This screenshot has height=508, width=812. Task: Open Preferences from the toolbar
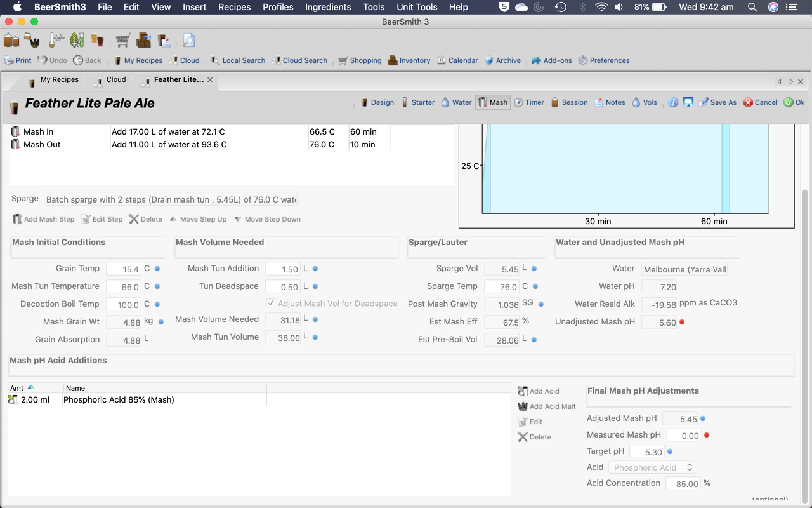tap(603, 60)
